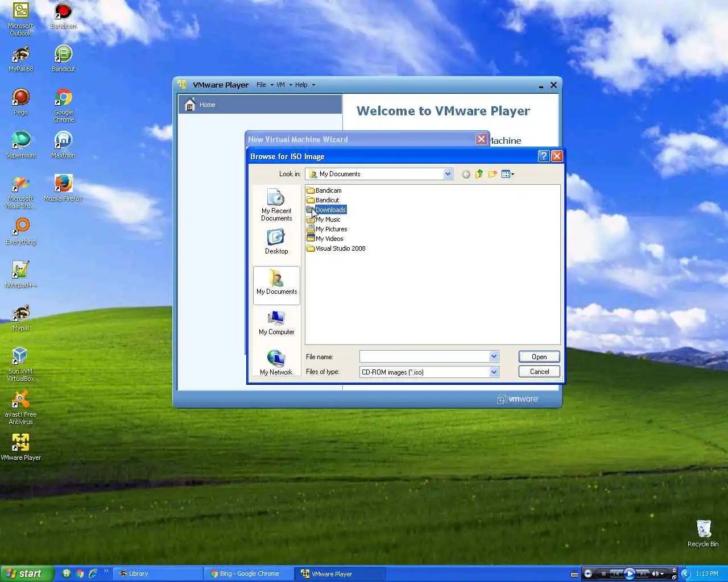Image resolution: width=728 pixels, height=582 pixels.
Task: Open Bandicut desktop icon
Action: tap(63, 59)
